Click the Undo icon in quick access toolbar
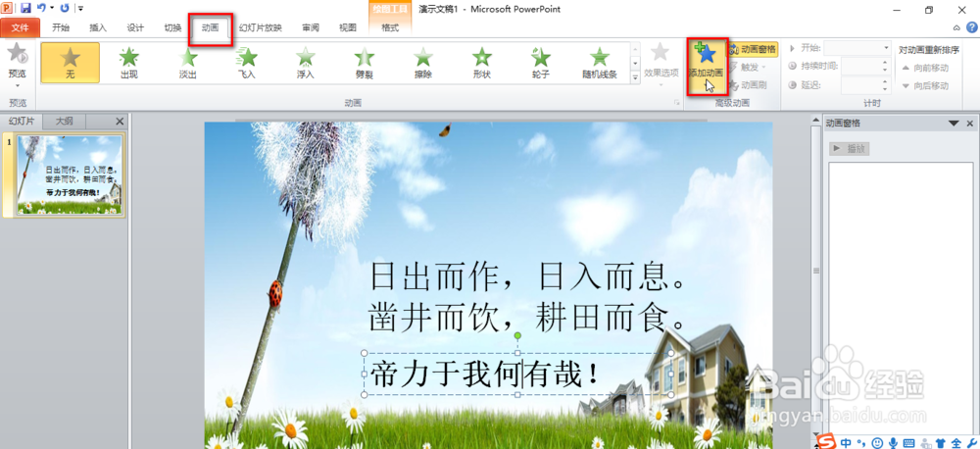The image size is (980, 449). coord(41,8)
